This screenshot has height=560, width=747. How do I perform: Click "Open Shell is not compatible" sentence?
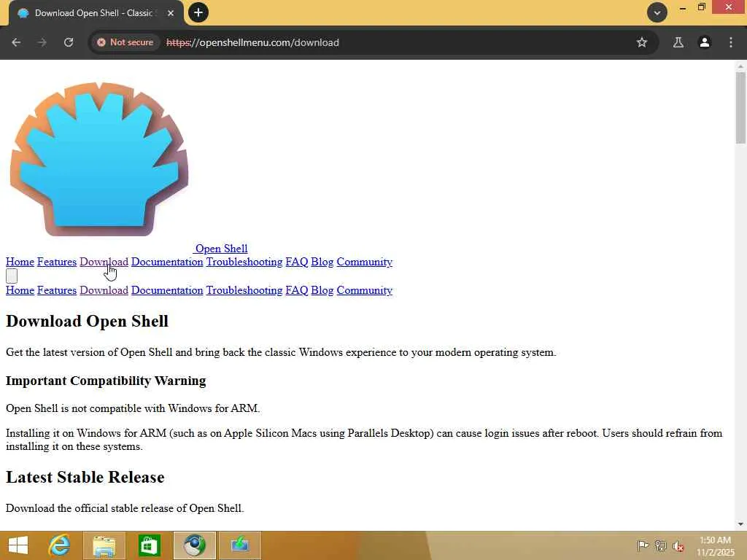tap(133, 408)
